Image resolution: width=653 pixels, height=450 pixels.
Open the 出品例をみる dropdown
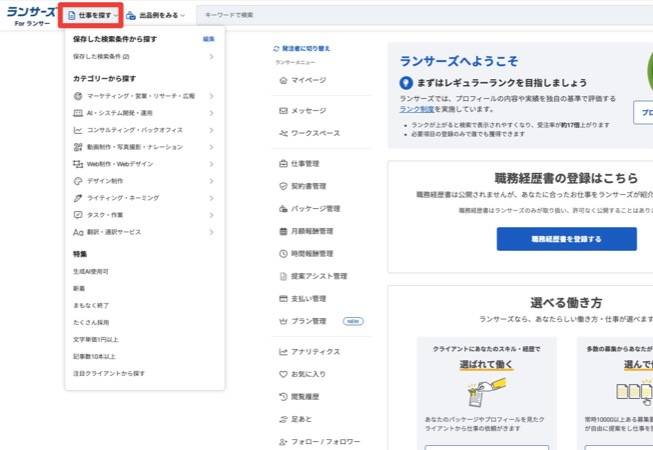point(155,15)
